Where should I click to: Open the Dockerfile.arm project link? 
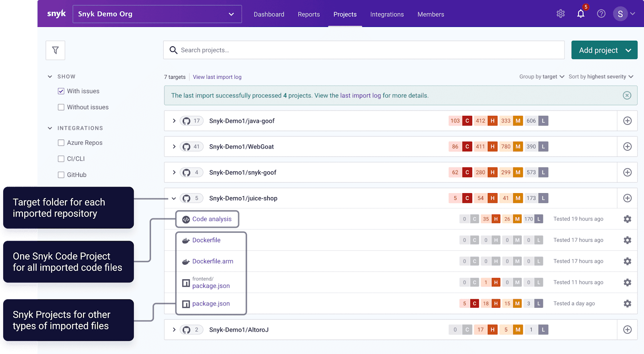tap(213, 261)
